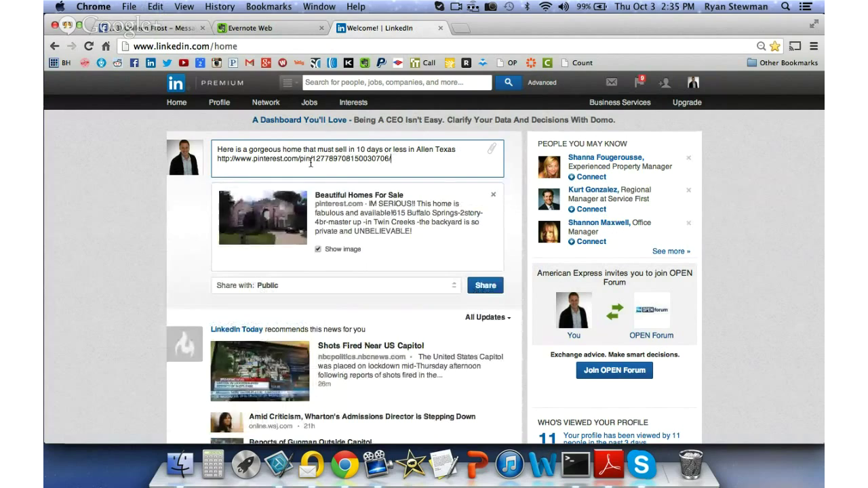This screenshot has height=488, width=868.
Task: Open Jobs nav item
Action: pyautogui.click(x=309, y=102)
